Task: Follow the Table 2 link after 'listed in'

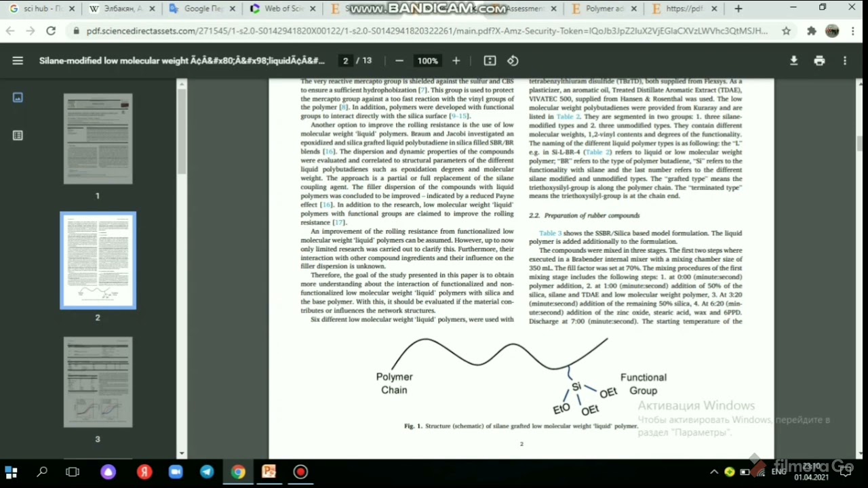Action: point(568,117)
